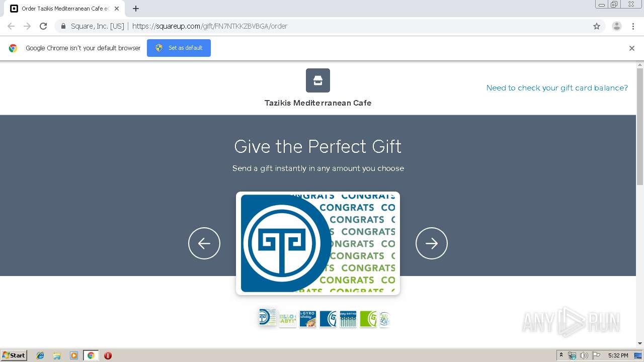This screenshot has width=644, height=362.
Task: Click the page vertical scrollbar thumb
Action: (x=640, y=127)
